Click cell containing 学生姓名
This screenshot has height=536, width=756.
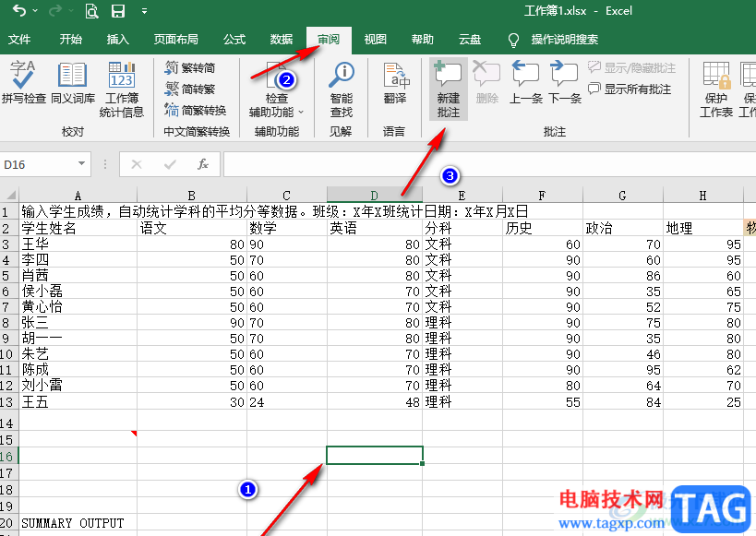[x=78, y=228]
